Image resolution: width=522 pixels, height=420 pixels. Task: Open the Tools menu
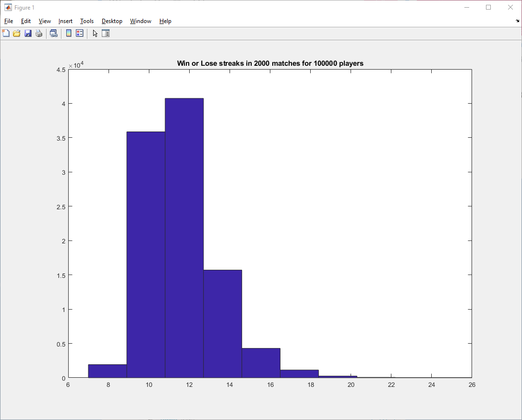87,21
